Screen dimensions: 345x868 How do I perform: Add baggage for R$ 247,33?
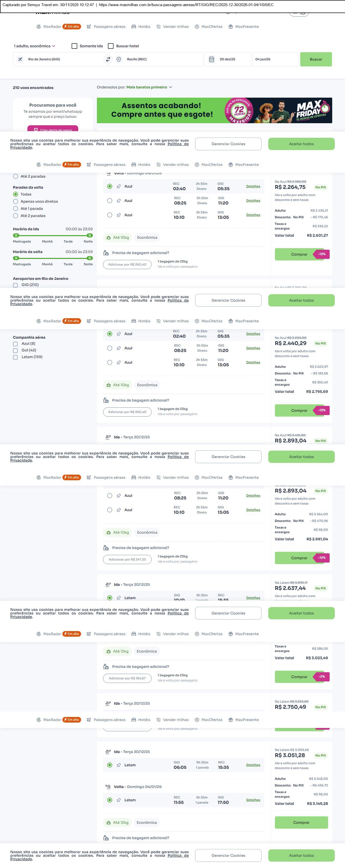pos(127,559)
